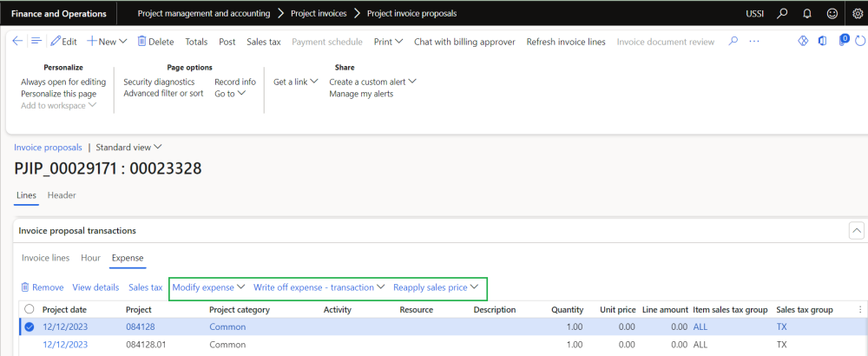Uncheck the selected 084128 row
Image resolution: width=868 pixels, height=356 pixels.
click(30, 327)
